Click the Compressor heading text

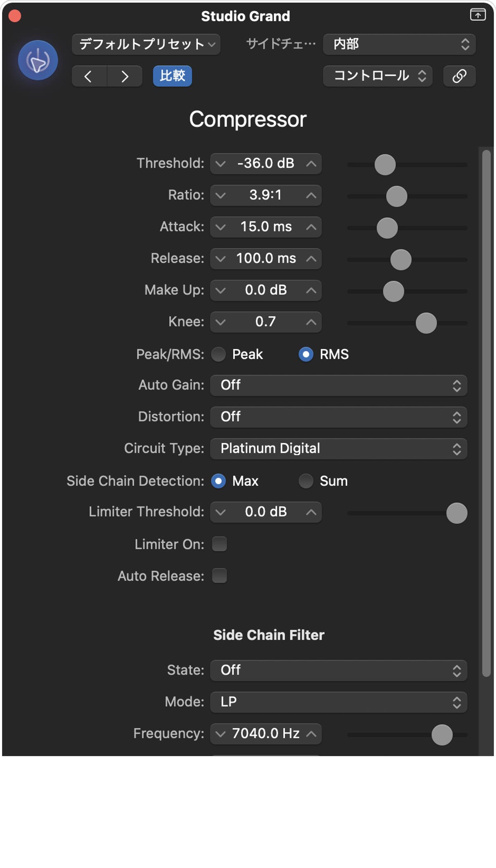point(248,120)
